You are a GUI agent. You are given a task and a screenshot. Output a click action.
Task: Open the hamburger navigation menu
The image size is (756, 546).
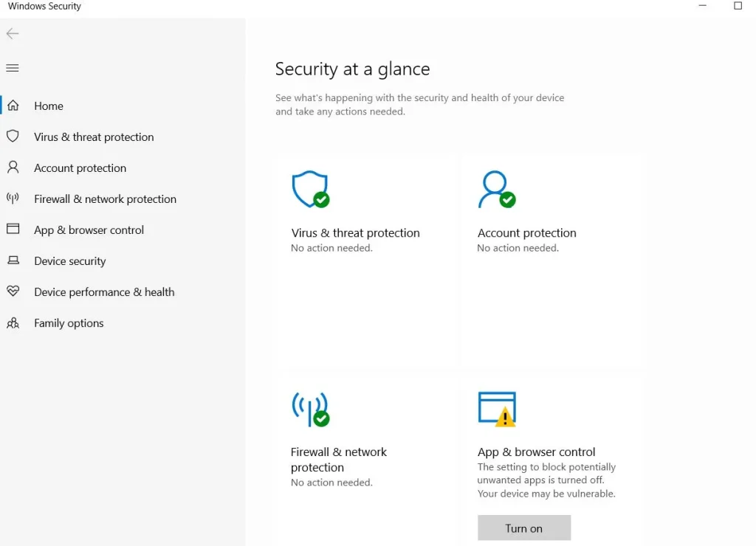(x=13, y=68)
